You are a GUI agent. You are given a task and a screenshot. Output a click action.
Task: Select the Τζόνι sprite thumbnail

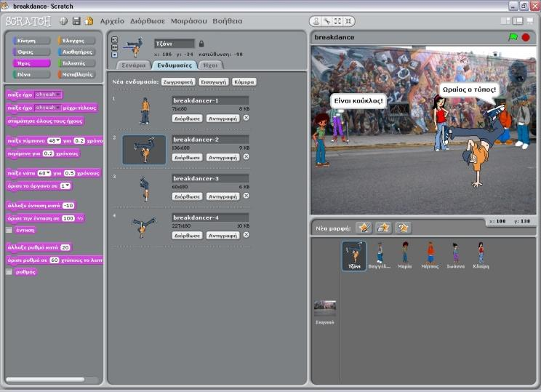point(354,256)
